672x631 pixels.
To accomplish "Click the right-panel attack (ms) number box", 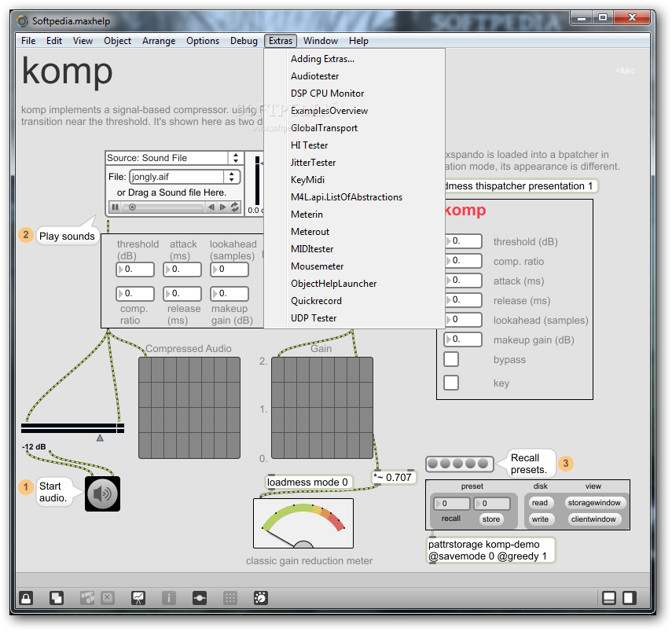I will [x=463, y=281].
